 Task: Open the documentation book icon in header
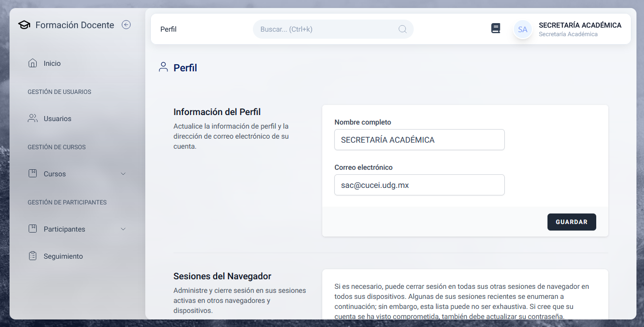[496, 29]
